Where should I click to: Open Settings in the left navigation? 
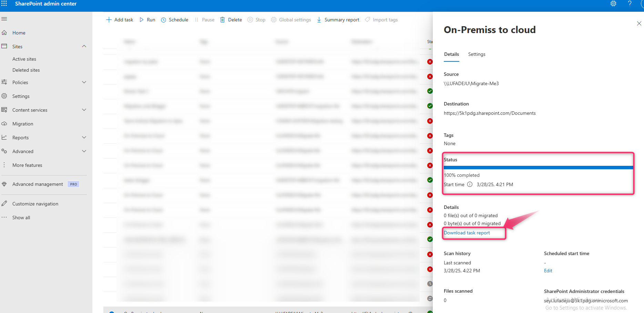[x=21, y=96]
